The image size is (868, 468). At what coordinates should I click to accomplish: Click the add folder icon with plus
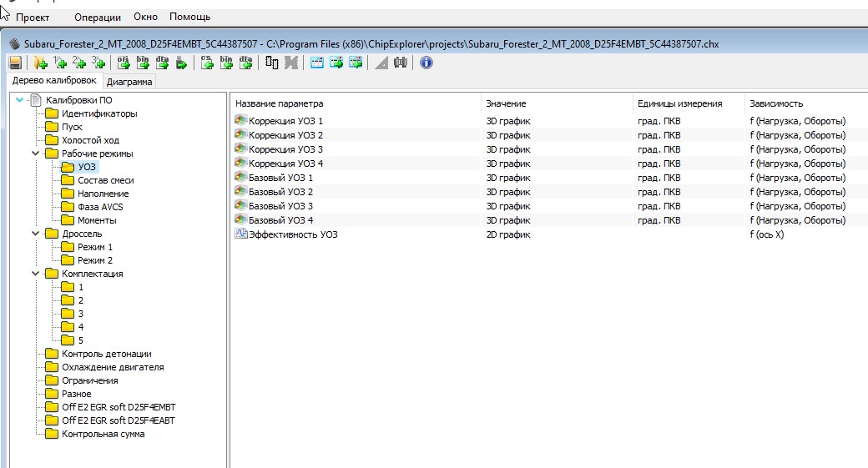pyautogui.click(x=40, y=63)
